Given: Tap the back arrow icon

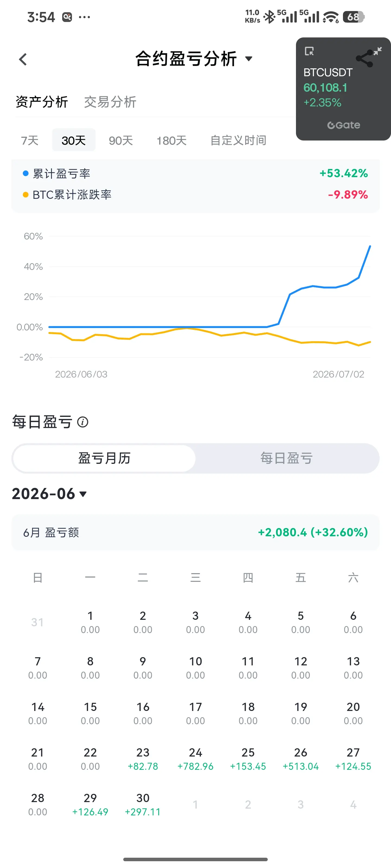Looking at the screenshot, I should (x=23, y=59).
